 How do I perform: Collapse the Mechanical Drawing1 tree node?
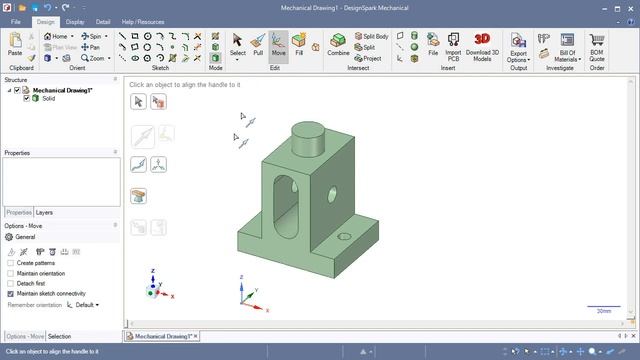9,91
